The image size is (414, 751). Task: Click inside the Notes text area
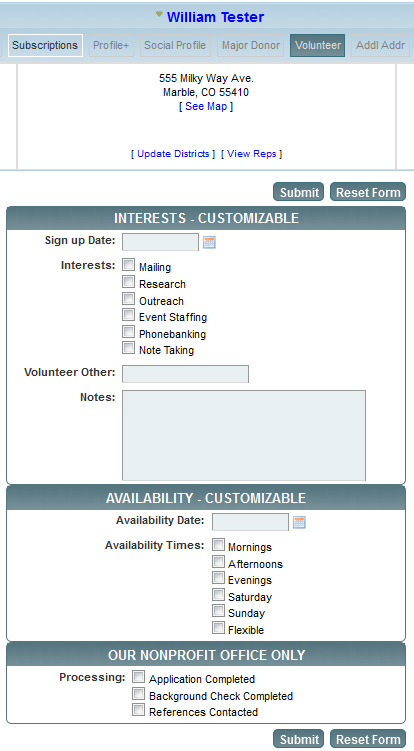244,435
